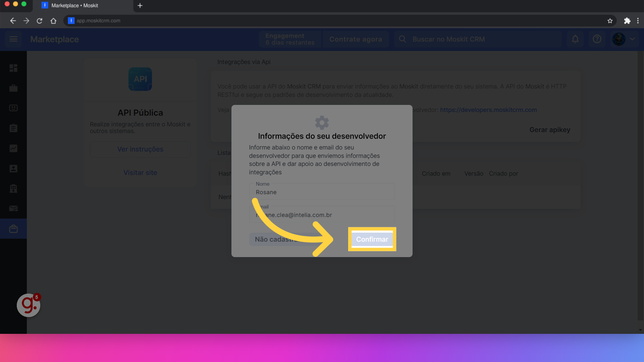Click the developers.moskitcrm.com link
The height and width of the screenshot is (362, 644).
click(x=488, y=110)
